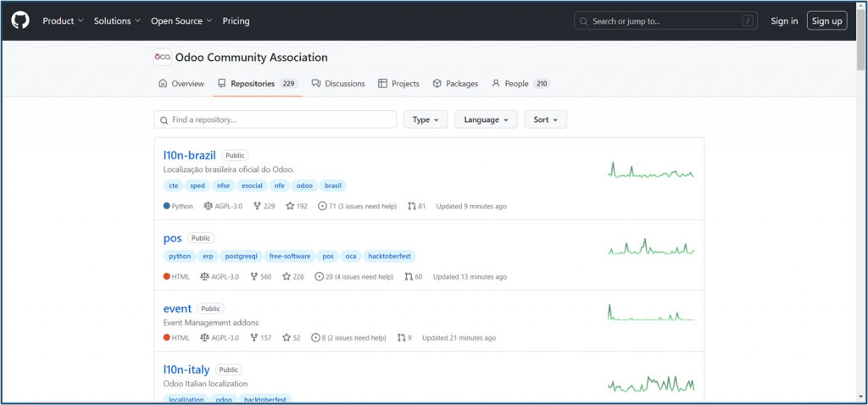Click the pos topic tag chip
The width and height of the screenshot is (868, 405).
click(x=328, y=256)
